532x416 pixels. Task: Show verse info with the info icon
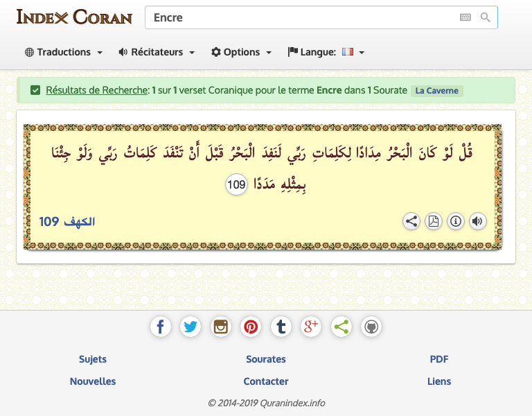456,221
